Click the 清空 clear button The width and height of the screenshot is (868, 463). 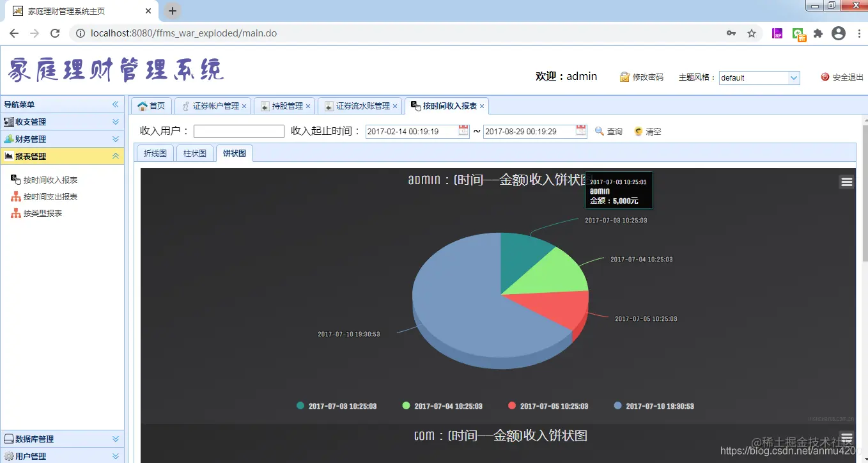[647, 131]
